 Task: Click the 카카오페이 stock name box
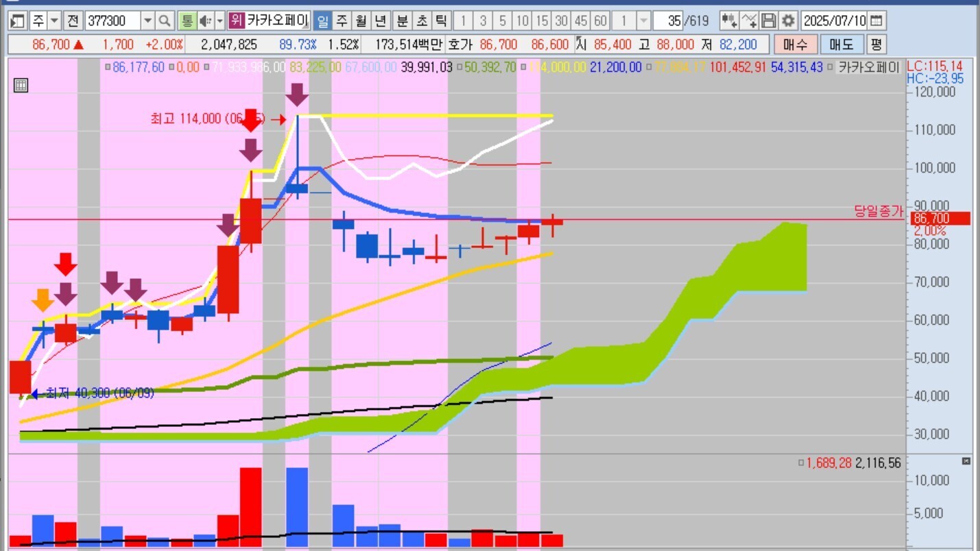pos(278,21)
